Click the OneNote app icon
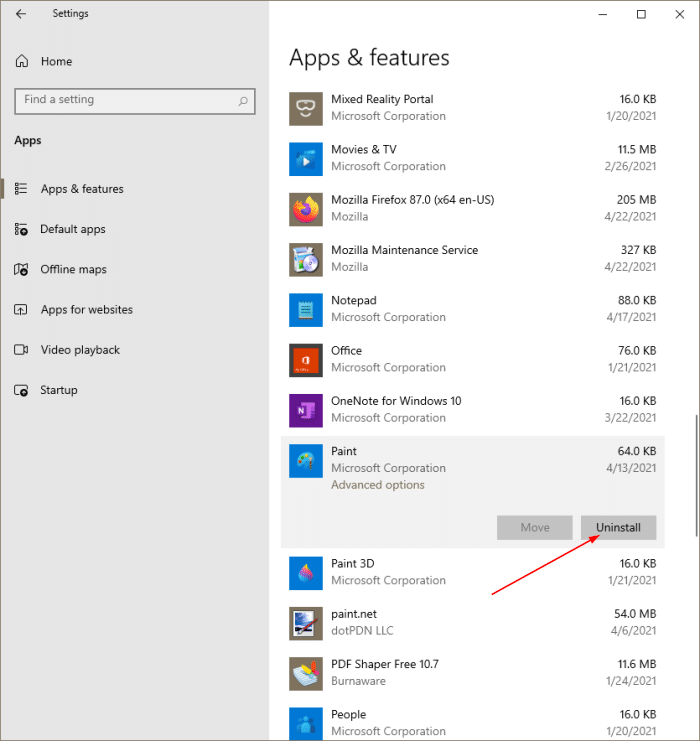This screenshot has height=741, width=700. click(x=306, y=411)
